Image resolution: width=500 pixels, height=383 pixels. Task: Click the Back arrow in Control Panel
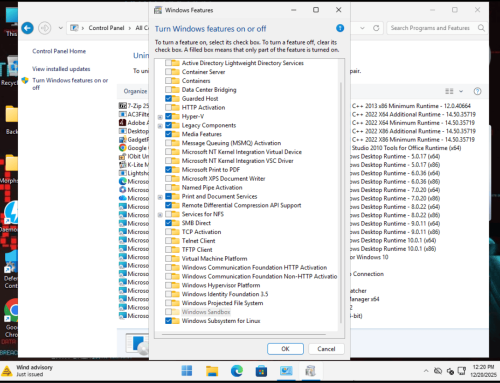27,28
